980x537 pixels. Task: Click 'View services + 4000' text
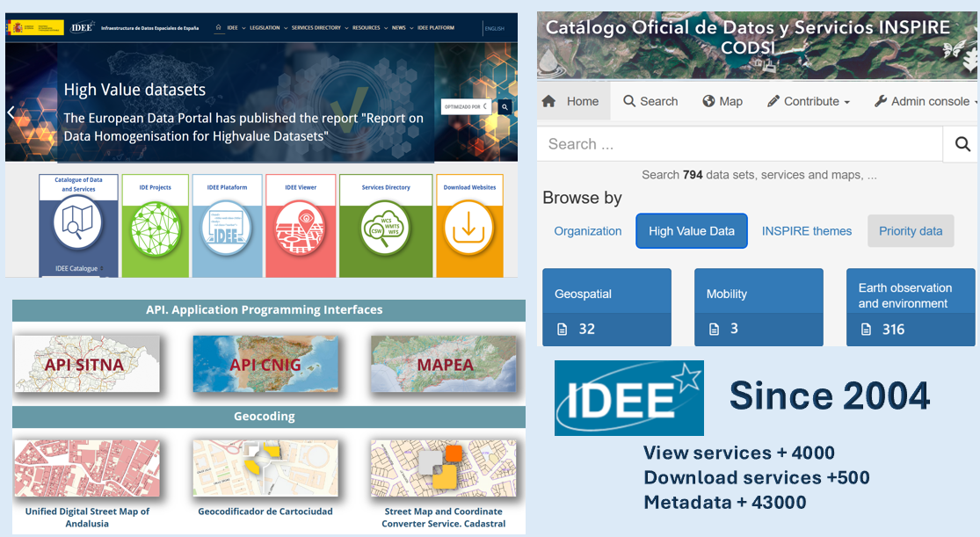point(739,453)
